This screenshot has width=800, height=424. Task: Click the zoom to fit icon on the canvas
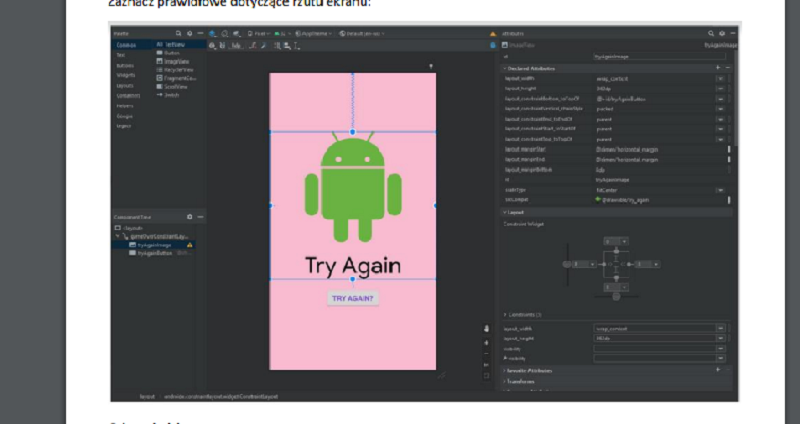coord(486,376)
